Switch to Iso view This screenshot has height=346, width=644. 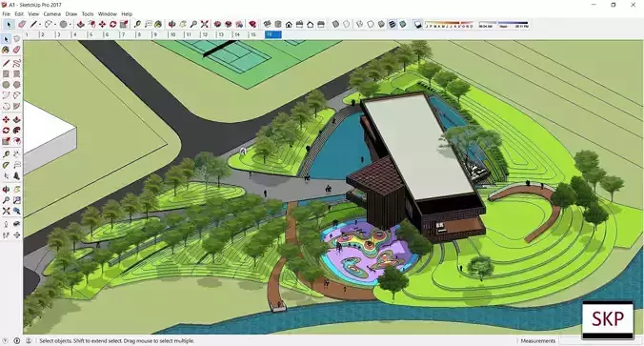[267, 25]
